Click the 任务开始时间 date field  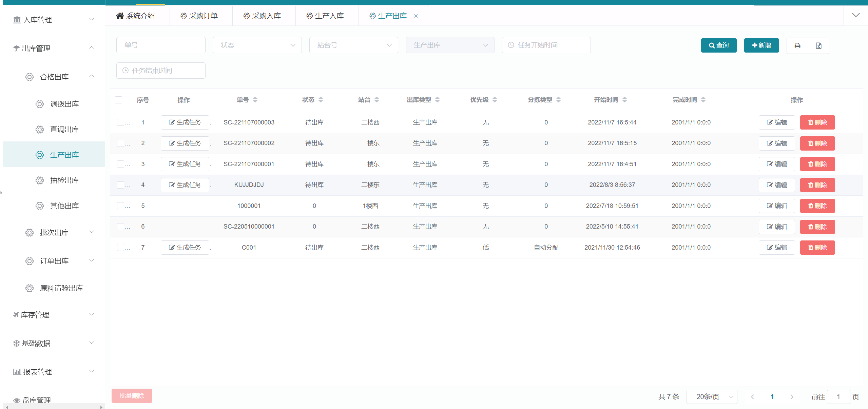pos(546,45)
